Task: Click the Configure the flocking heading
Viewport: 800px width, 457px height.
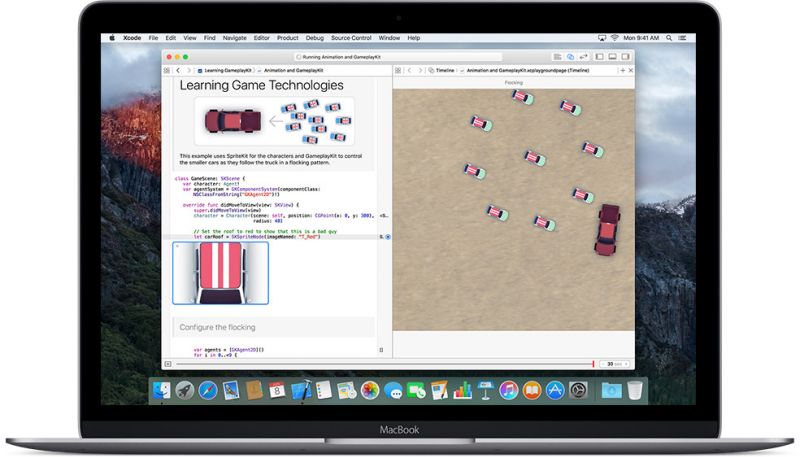Action: tap(217, 327)
